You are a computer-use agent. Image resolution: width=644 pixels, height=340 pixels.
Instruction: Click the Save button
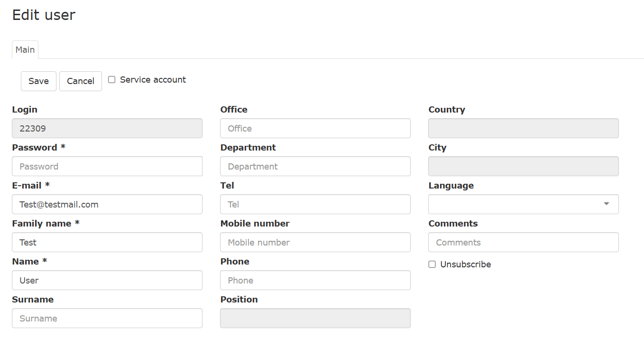(x=38, y=81)
